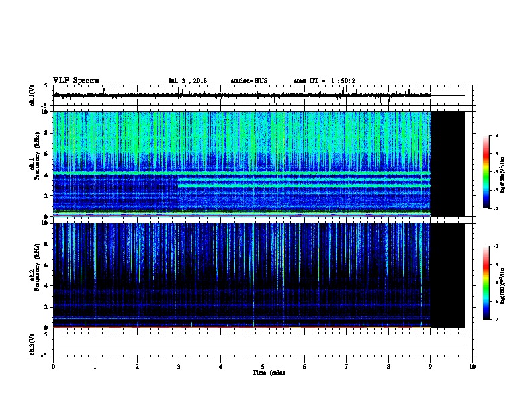532x411 pixels.
Task: Click tick label "4" on the Time axis
Action: pyautogui.click(x=221, y=367)
